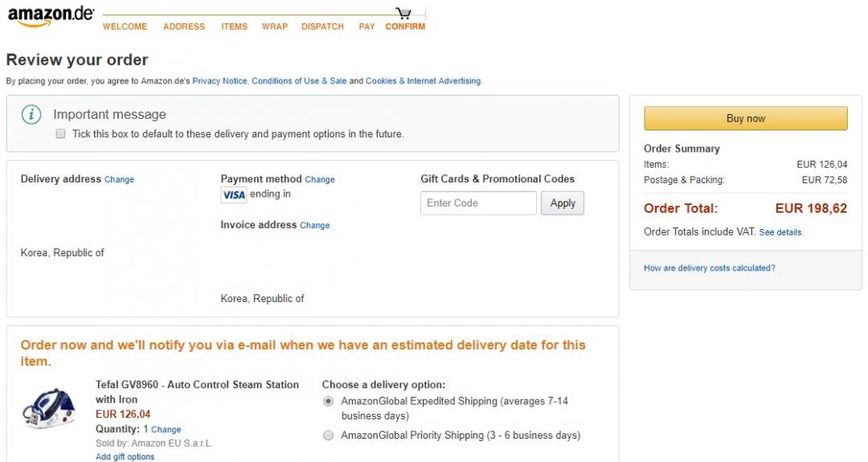868x462 pixels.
Task: Change the payment method
Action: pos(320,180)
